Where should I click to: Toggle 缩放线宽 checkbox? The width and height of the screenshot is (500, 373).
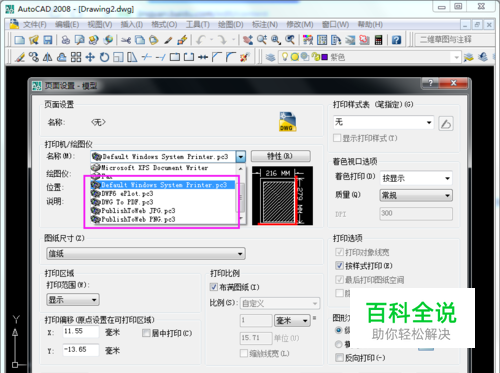(244, 353)
